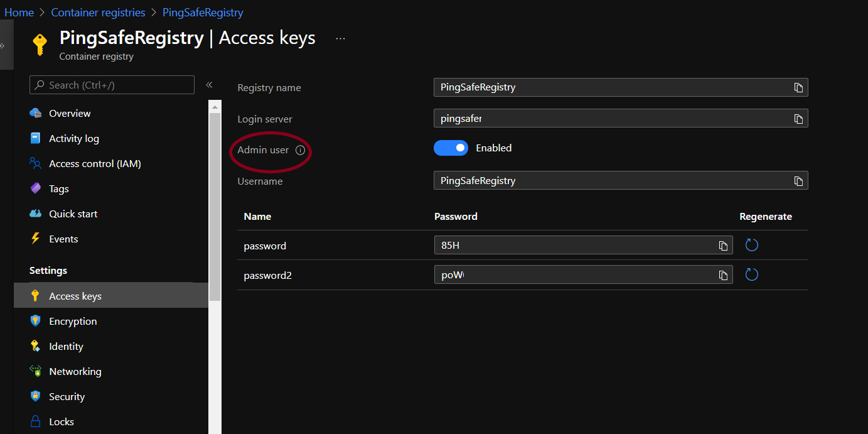Copy the password2 value
The image size is (868, 434).
click(x=723, y=275)
